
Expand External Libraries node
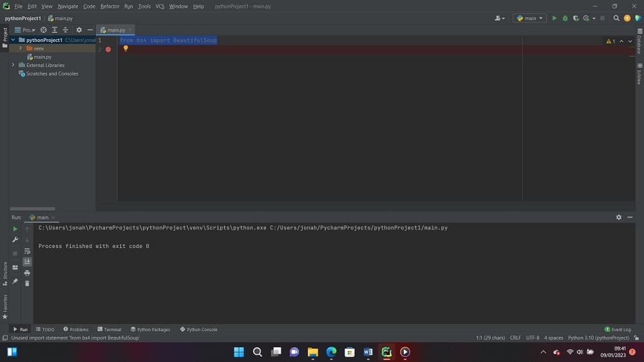point(13,65)
